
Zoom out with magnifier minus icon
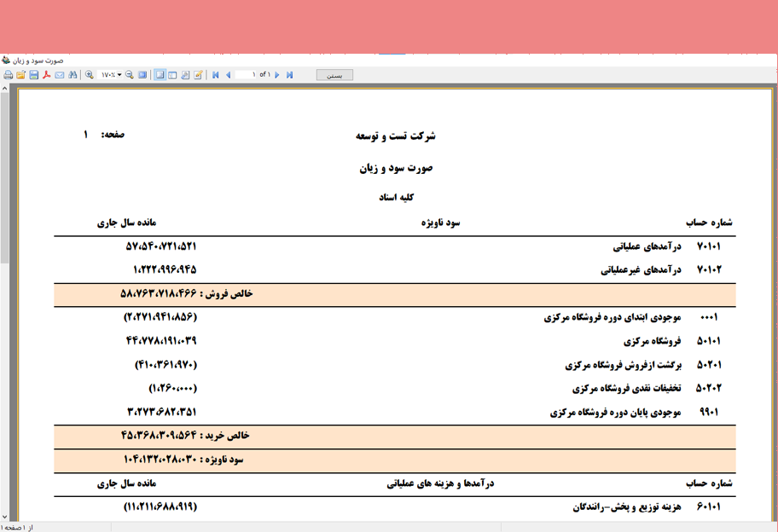point(130,75)
